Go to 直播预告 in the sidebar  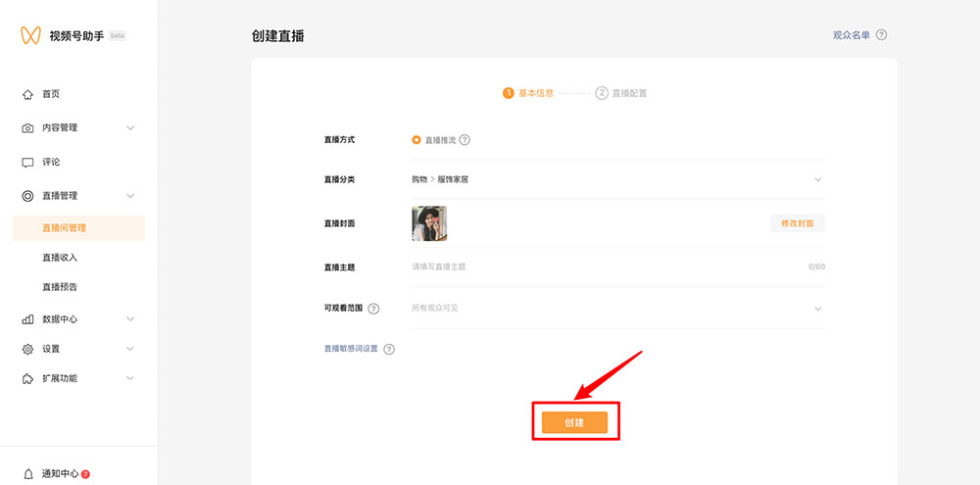click(60, 287)
